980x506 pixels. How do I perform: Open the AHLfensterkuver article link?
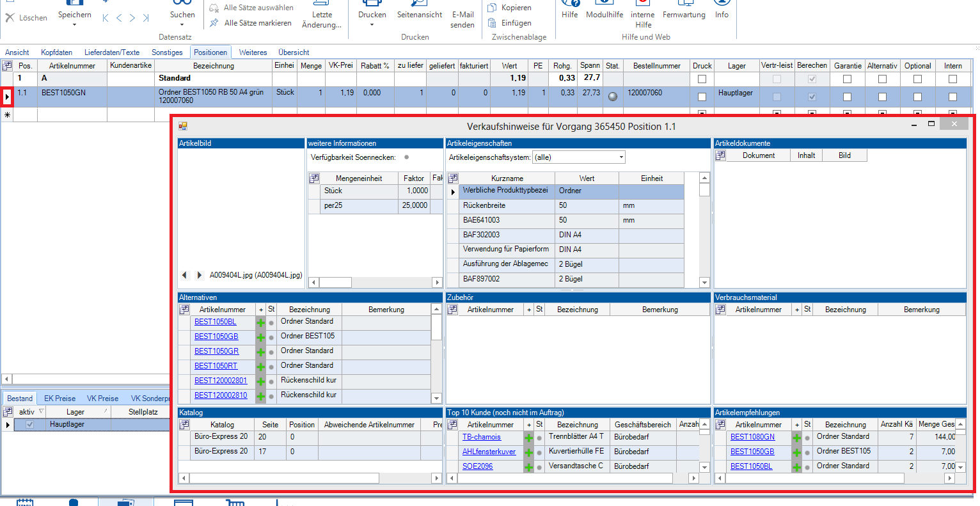tap(489, 452)
